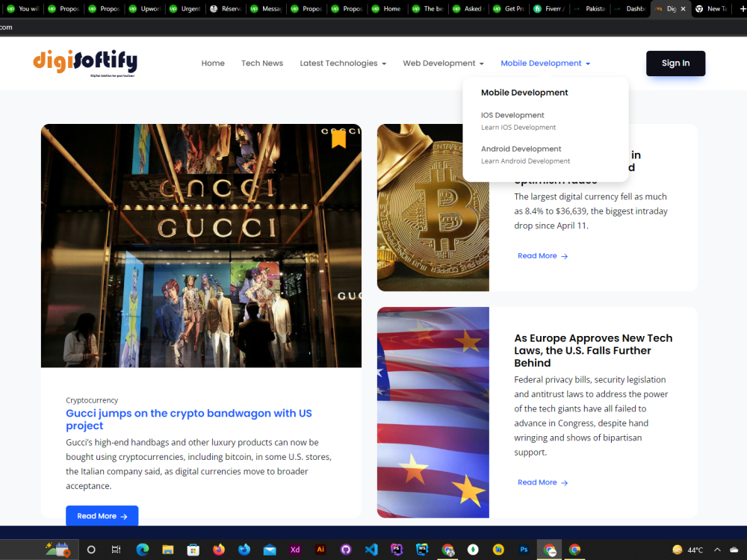Open File Explorer from taskbar

coord(167,550)
